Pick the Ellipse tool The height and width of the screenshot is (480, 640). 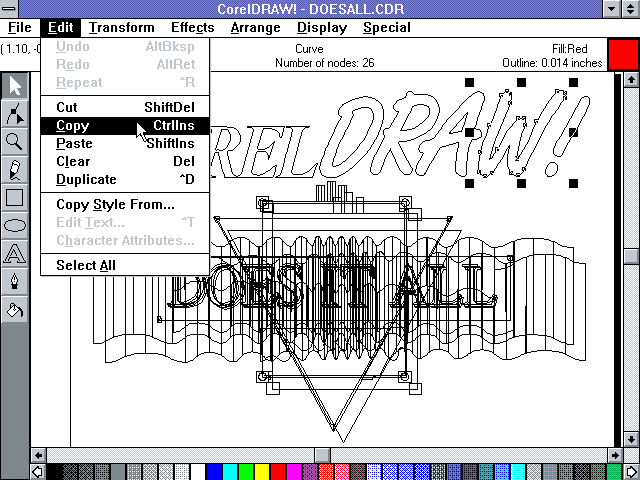15,226
